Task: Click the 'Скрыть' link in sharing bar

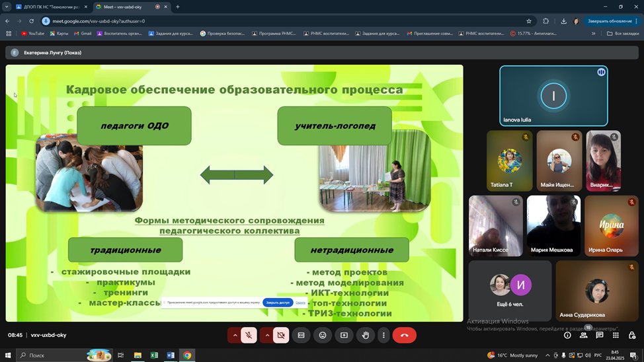Action: [300, 303]
